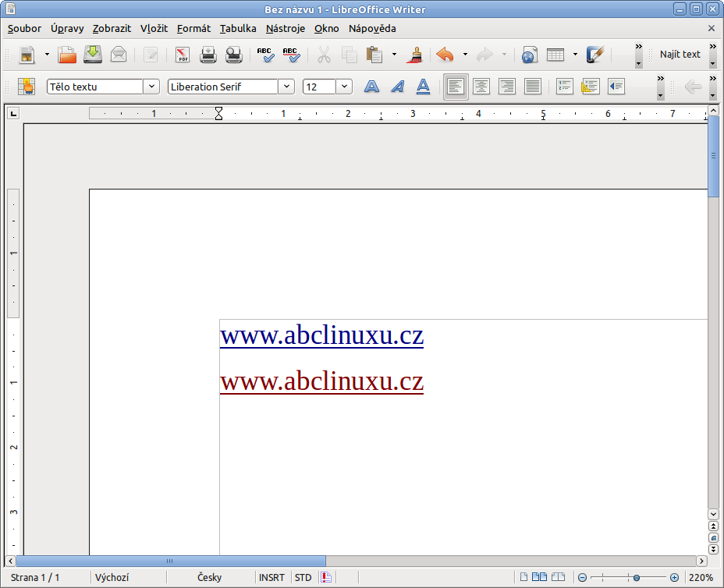724x588 pixels.
Task: Click Česky language in status bar
Action: (210, 577)
